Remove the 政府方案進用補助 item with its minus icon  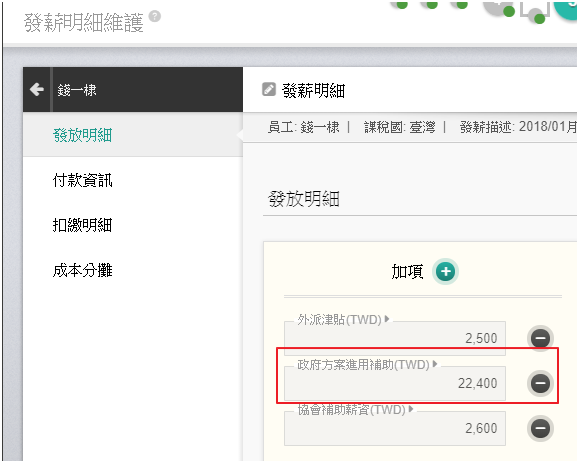pos(540,383)
